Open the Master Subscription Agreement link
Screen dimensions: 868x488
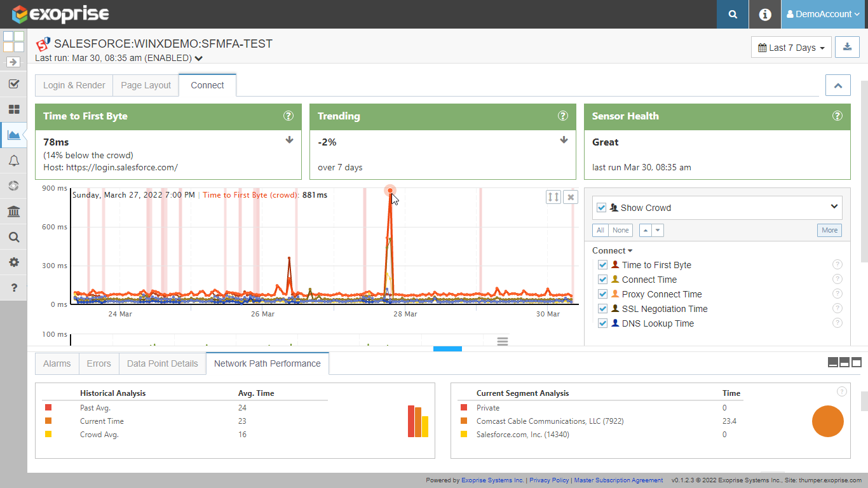[x=618, y=480]
